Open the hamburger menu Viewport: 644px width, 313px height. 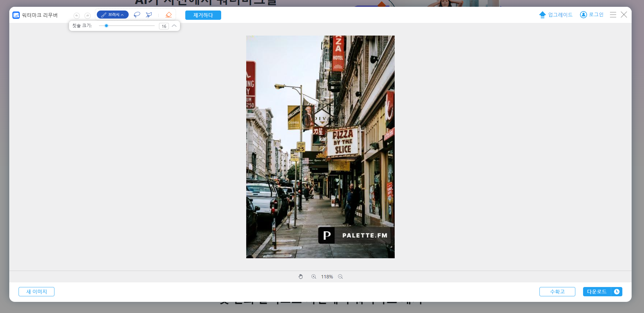point(613,15)
